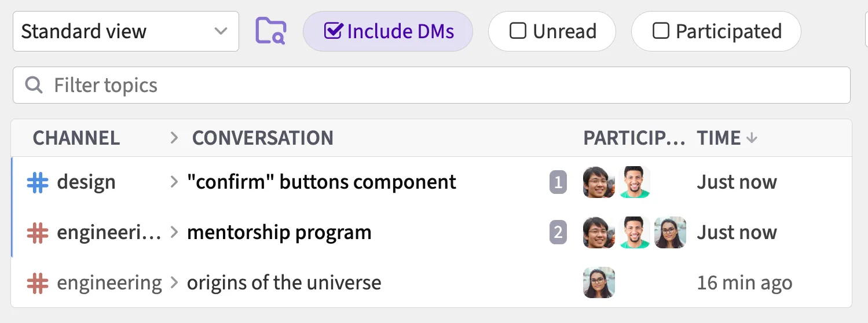Enable the Unread filter checkbox
The width and height of the screenshot is (868, 323).
click(x=517, y=31)
